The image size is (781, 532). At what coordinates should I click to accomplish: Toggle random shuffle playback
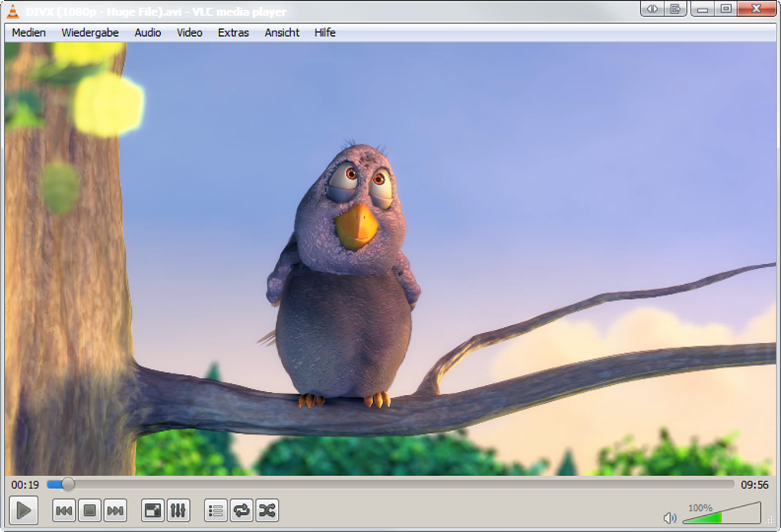(267, 511)
